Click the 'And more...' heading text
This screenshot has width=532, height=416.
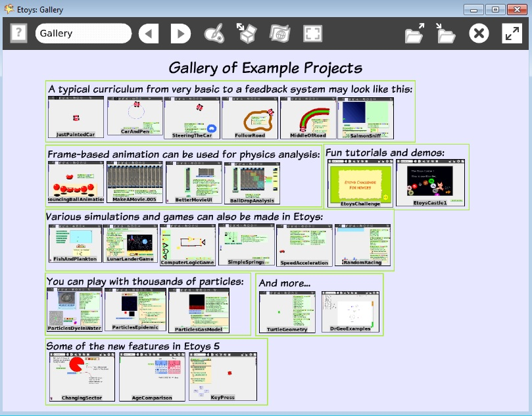click(285, 283)
